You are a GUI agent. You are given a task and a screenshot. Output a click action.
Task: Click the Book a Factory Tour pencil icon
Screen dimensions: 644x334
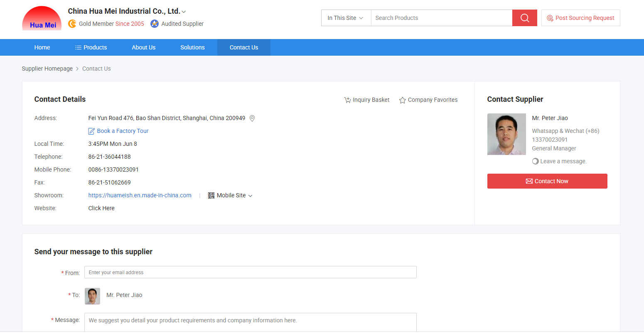click(x=92, y=131)
